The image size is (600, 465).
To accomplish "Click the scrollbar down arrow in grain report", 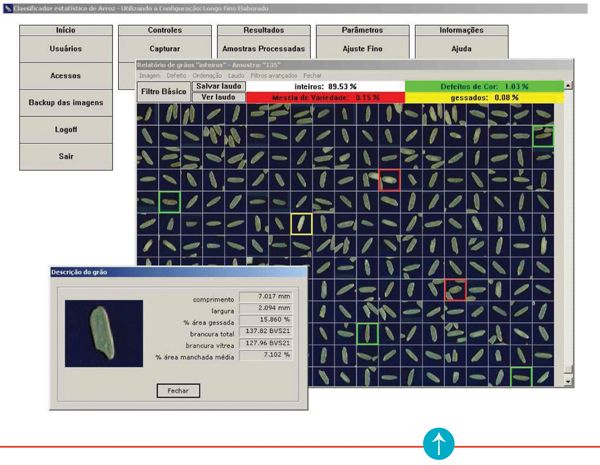I will [x=569, y=380].
